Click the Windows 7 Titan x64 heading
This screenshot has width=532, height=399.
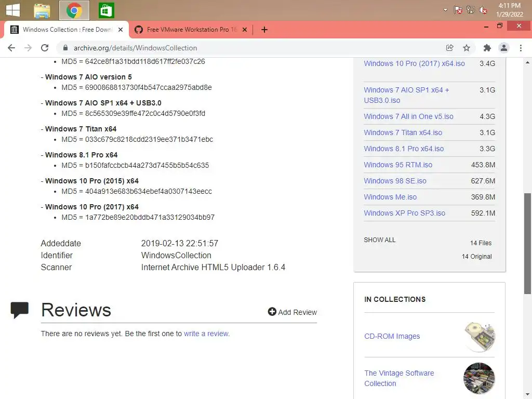pos(81,129)
